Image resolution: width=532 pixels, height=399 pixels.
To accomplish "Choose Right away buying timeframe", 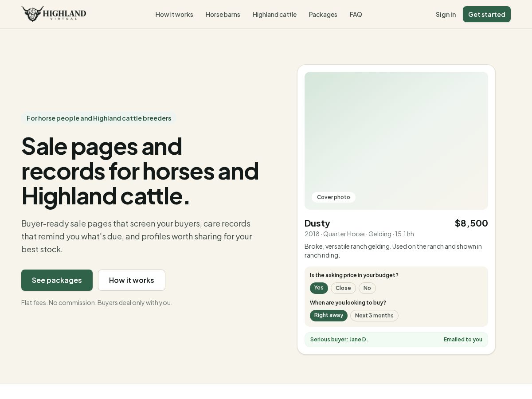I will [x=329, y=316].
